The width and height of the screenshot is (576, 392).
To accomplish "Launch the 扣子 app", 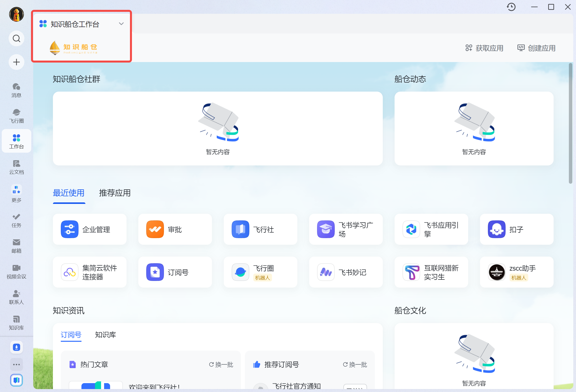I will point(516,229).
